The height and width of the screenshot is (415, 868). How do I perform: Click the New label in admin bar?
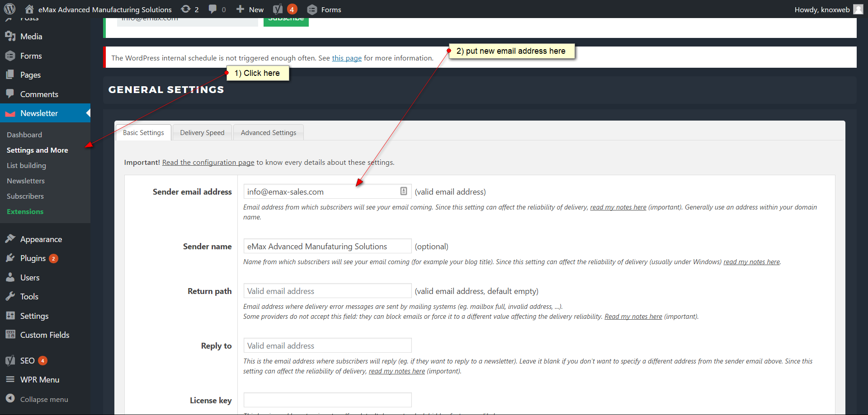(x=256, y=9)
